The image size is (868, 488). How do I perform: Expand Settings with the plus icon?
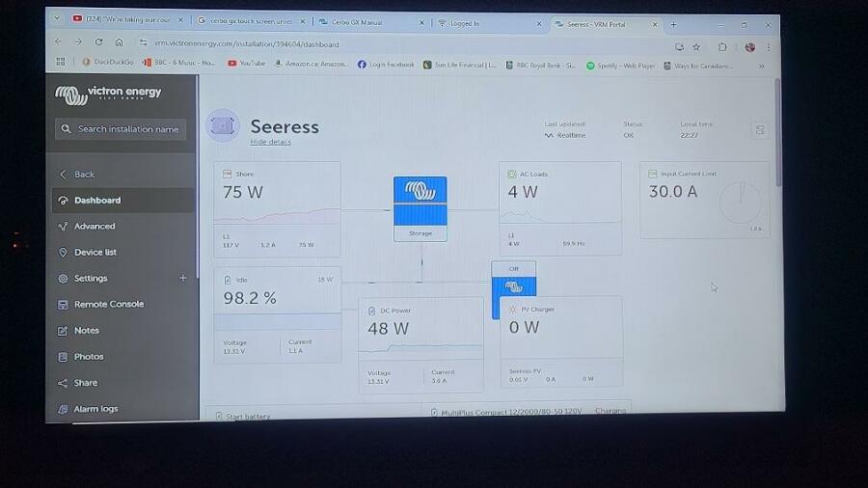pos(183,278)
